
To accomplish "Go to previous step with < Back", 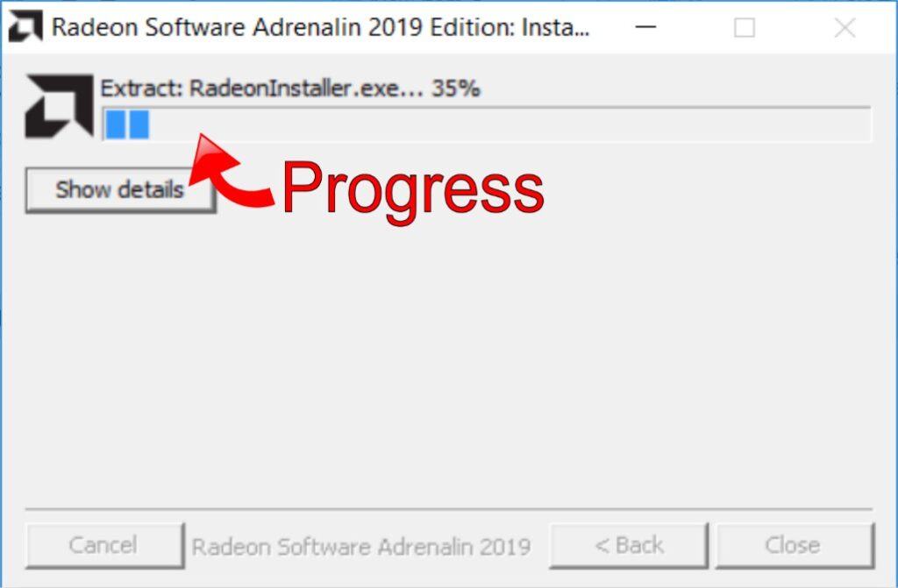I will 629,545.
